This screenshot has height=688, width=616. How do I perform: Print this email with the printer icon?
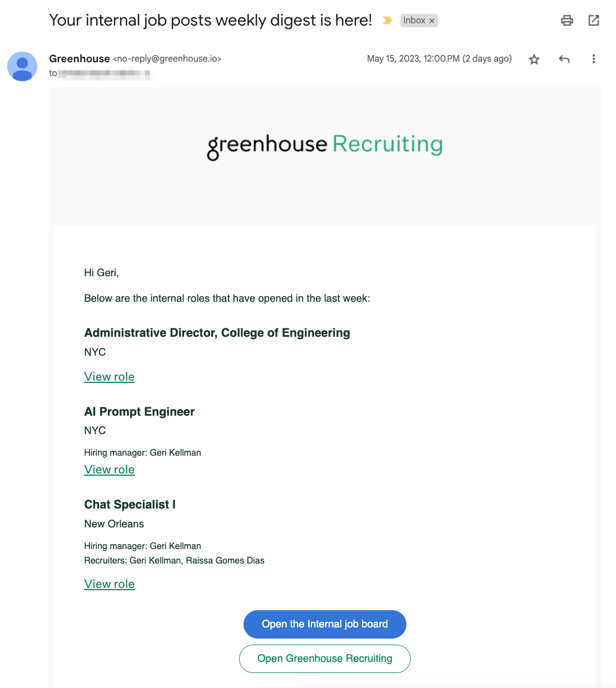click(x=567, y=21)
